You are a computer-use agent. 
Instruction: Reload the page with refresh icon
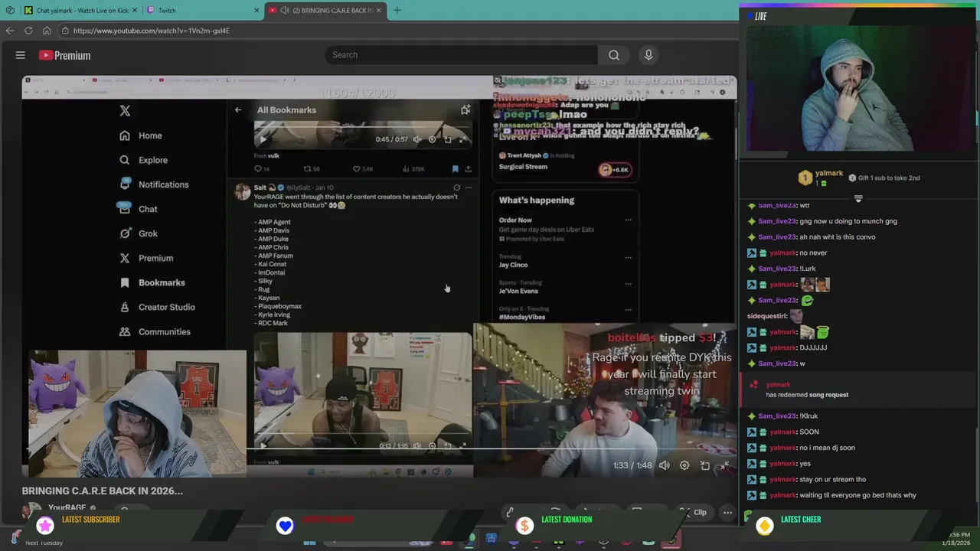click(x=28, y=31)
